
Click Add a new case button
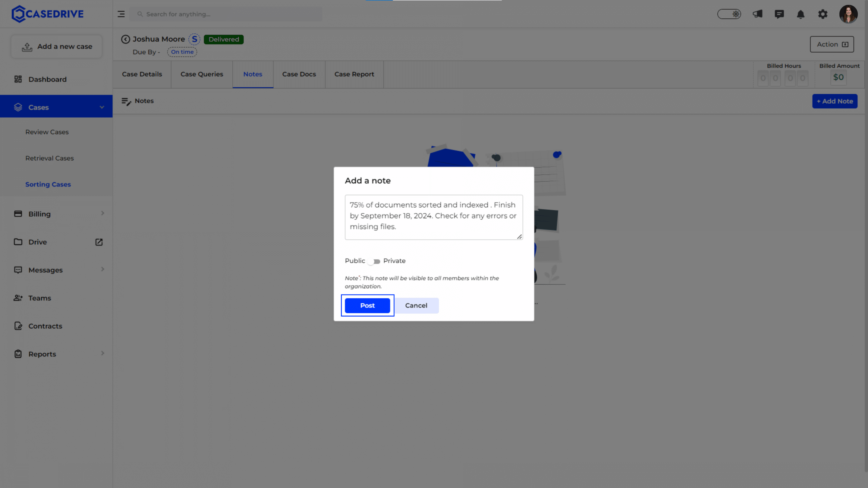pos(57,47)
